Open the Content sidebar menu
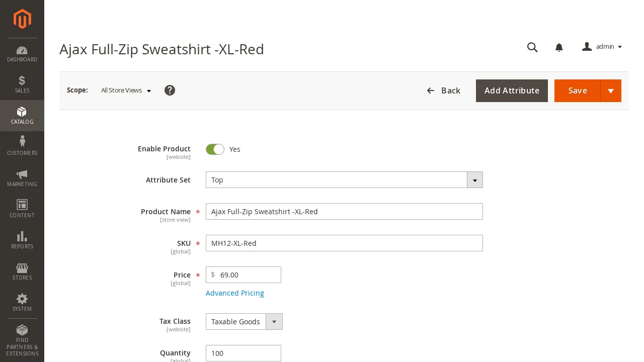This screenshot has height=362, width=644. click(x=22, y=209)
